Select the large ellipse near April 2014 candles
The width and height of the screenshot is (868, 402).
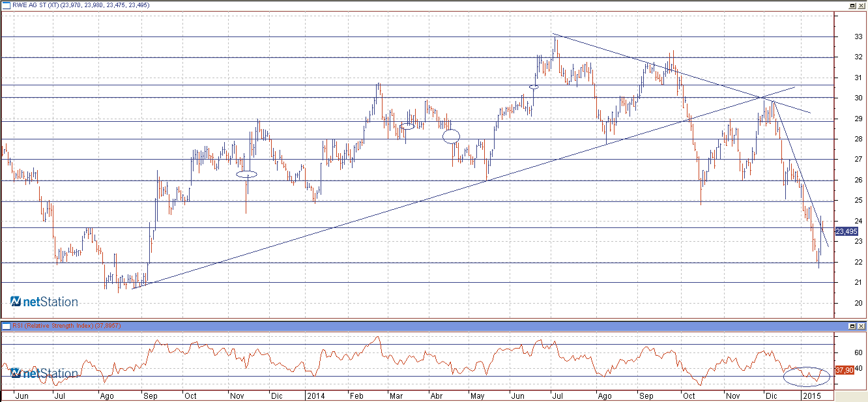(451, 136)
